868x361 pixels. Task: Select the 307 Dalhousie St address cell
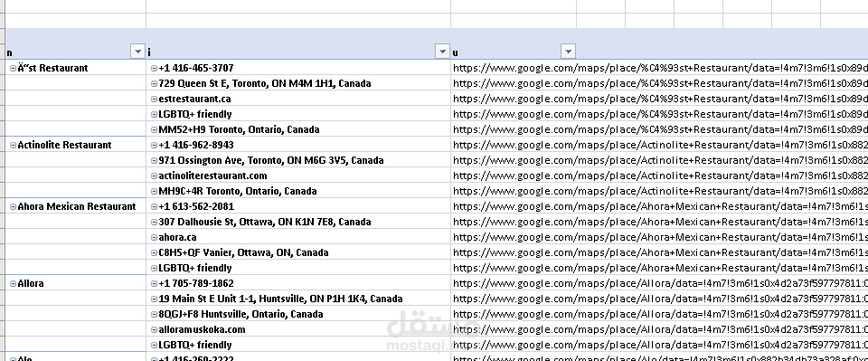click(x=298, y=222)
